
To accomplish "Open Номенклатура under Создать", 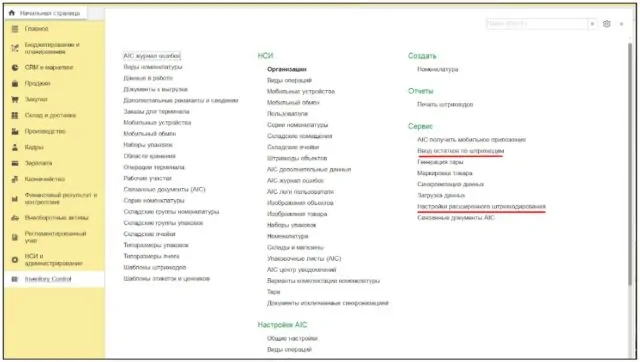I will [x=438, y=69].
